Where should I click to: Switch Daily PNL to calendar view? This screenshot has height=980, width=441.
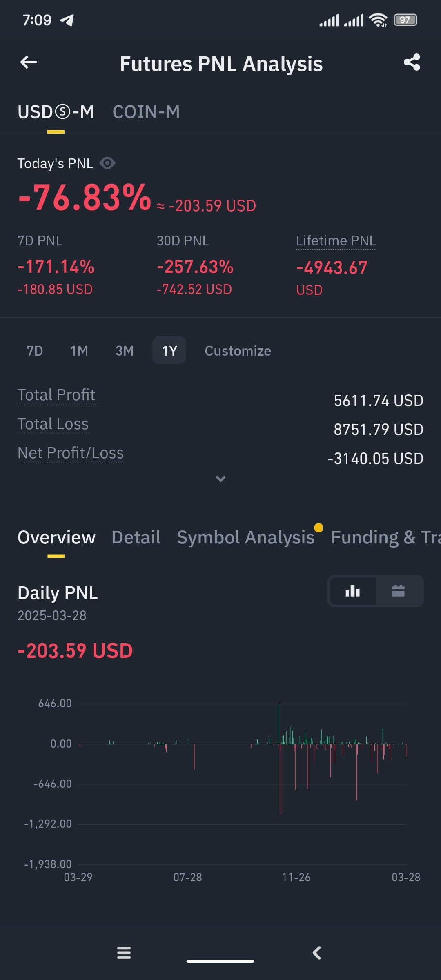tap(398, 591)
